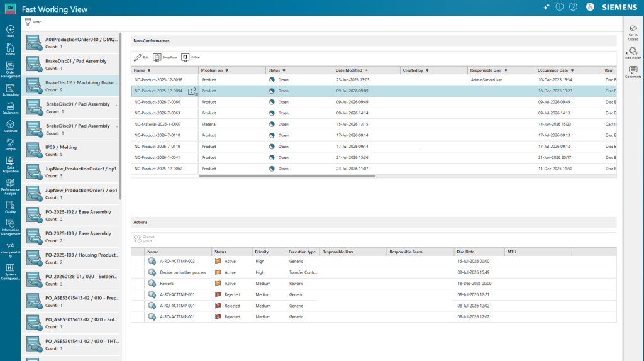This screenshot has height=361, width=644.
Task: Open the Scheduling sidebar icon
Action: point(10,90)
